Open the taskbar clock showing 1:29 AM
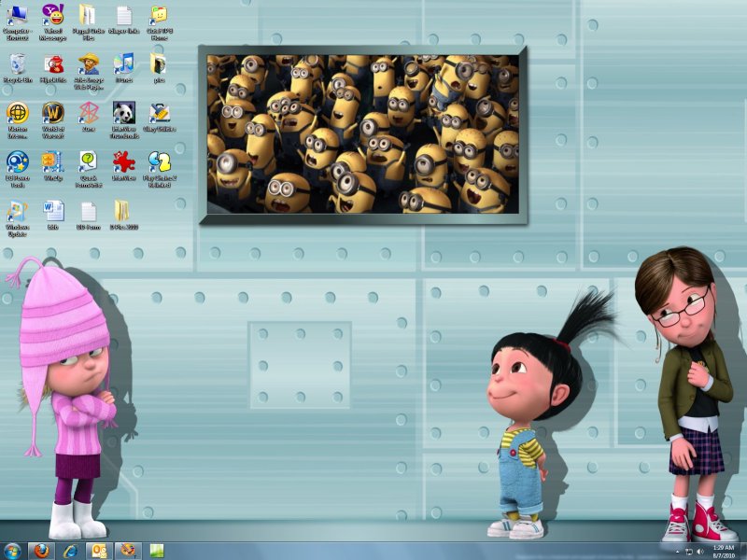This screenshot has height=560, width=747. (x=723, y=551)
